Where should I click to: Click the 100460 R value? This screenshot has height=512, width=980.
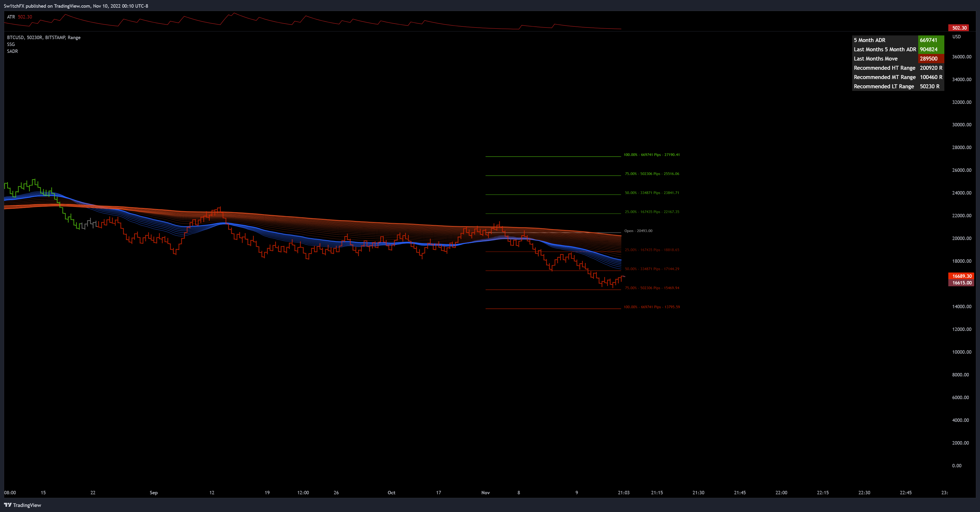[931, 77]
